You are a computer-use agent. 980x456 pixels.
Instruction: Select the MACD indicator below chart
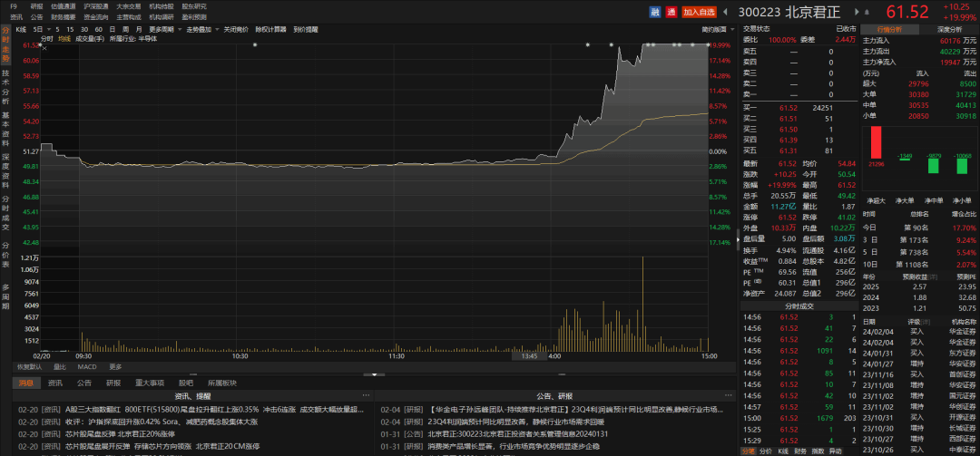(86, 367)
